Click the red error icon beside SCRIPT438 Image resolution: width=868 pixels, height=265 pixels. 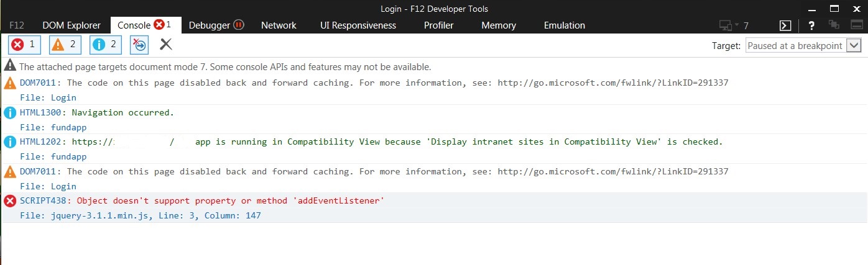pos(10,200)
